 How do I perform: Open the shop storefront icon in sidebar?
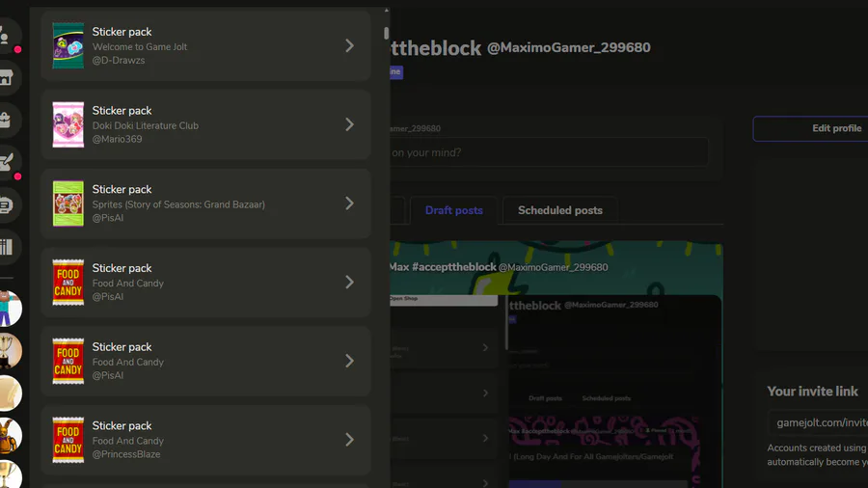(x=7, y=78)
